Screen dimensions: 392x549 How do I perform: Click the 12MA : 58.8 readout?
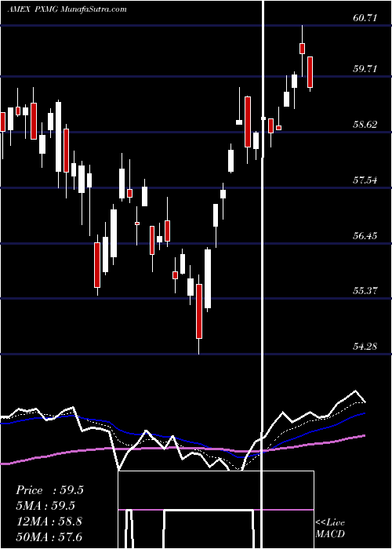[49, 522]
